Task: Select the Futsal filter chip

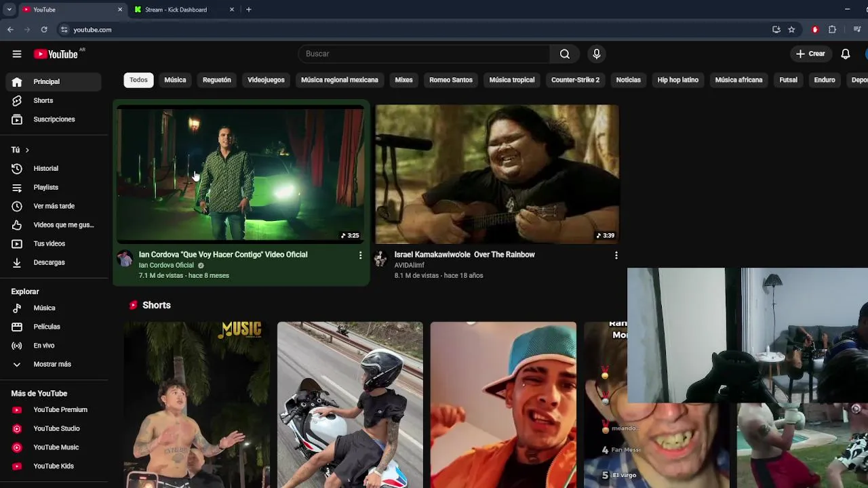Action: tap(788, 80)
